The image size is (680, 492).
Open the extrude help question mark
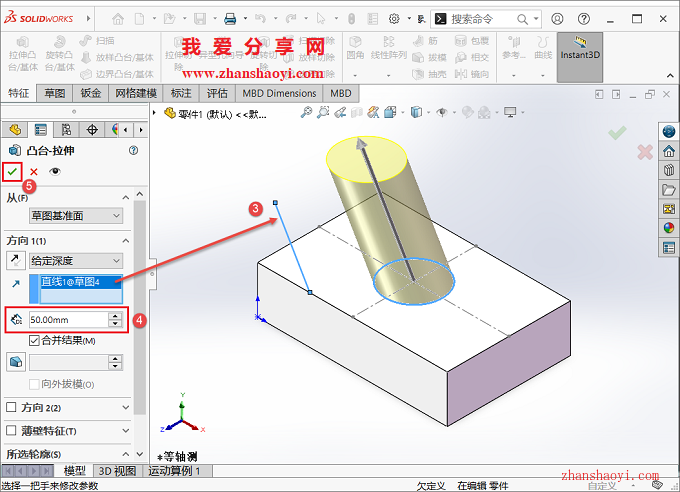(x=133, y=150)
